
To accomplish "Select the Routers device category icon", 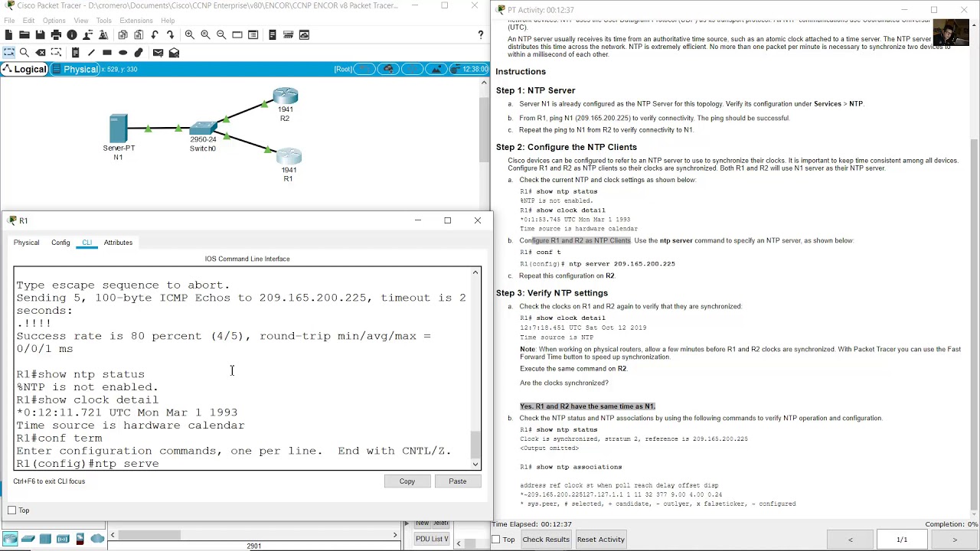I will 10,540.
